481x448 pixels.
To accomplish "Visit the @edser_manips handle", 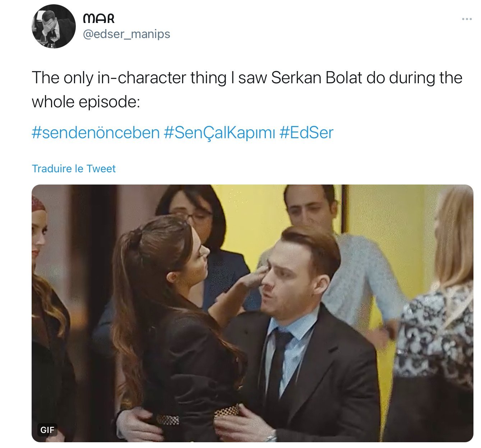I will pos(126,34).
